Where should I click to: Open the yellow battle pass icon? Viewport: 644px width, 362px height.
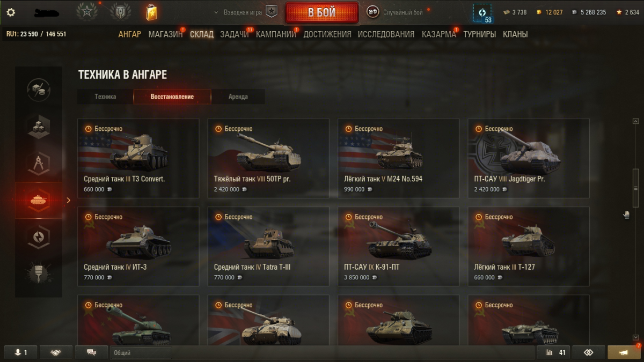coord(151,12)
